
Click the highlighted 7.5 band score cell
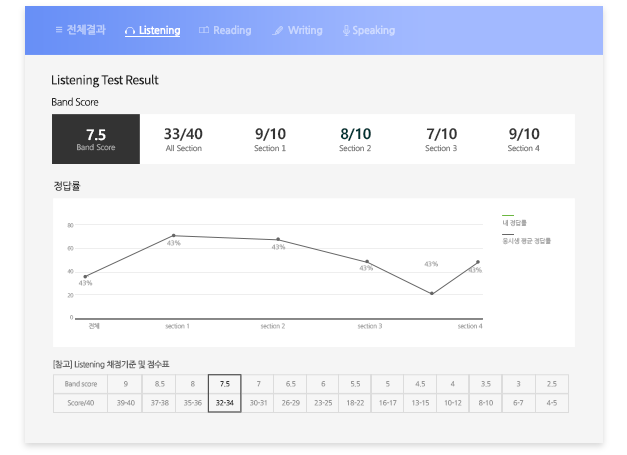[225, 384]
